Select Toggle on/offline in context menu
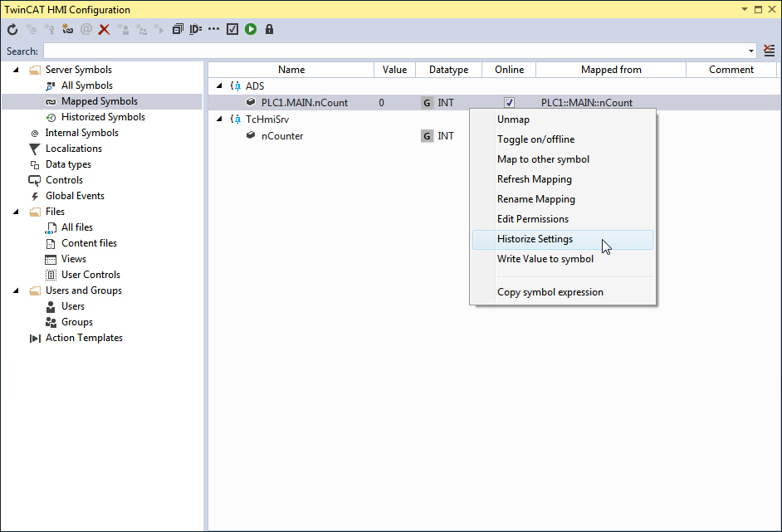The image size is (782, 532). coord(563,139)
